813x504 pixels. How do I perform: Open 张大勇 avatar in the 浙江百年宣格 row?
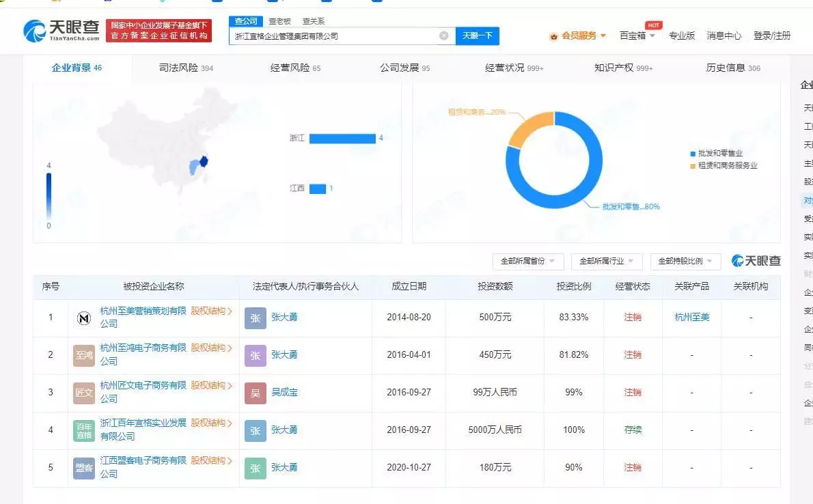(x=256, y=430)
